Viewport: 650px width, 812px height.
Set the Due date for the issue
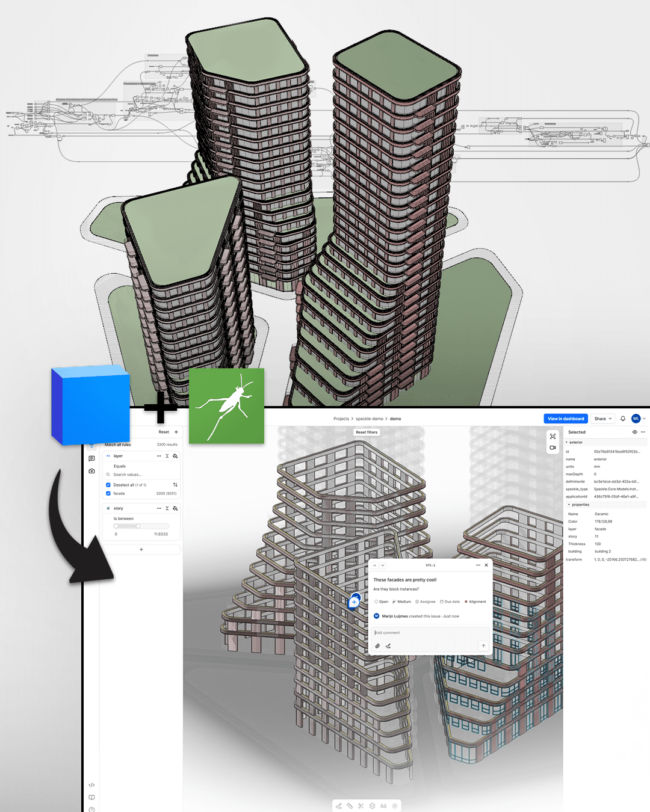[x=450, y=601]
